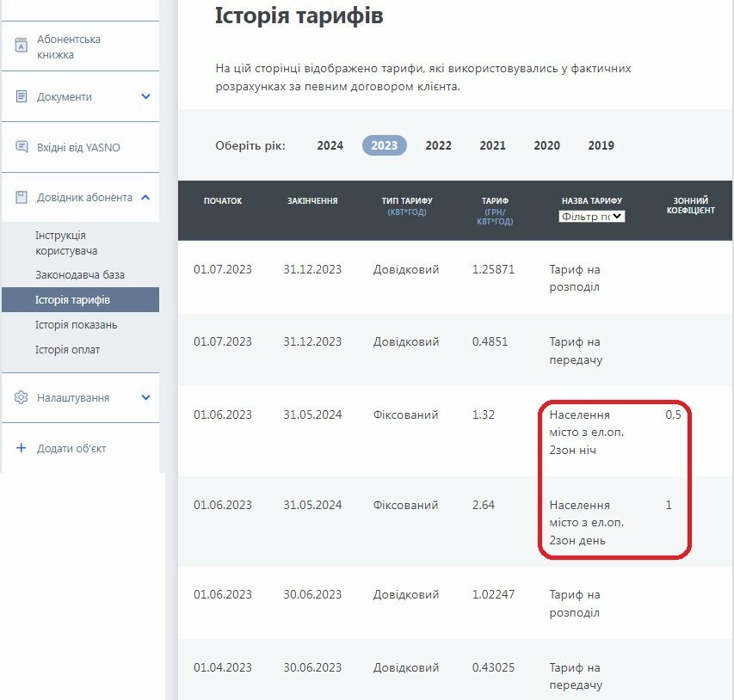Open Вхідні від YASNO section
The width and height of the screenshot is (734, 700).
[78, 147]
